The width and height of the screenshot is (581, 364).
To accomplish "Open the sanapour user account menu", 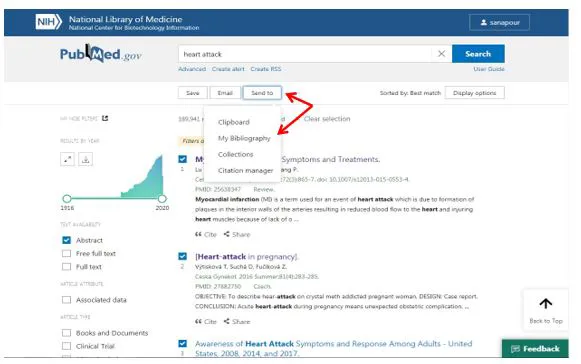I will [499, 23].
